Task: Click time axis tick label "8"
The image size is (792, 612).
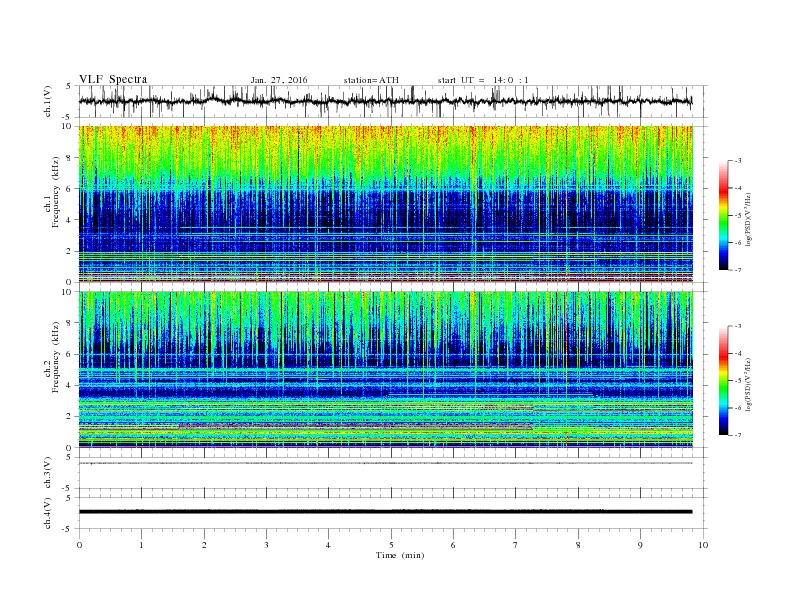Action: click(x=578, y=545)
